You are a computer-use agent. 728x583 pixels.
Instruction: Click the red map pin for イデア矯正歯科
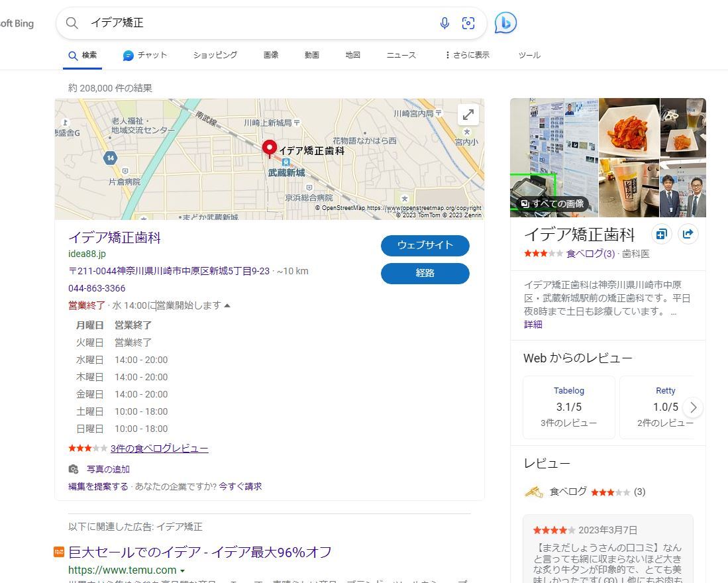[270, 149]
